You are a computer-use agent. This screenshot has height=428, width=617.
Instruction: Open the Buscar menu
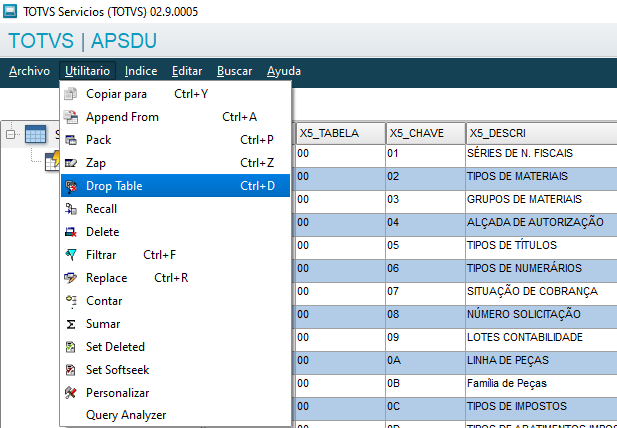(x=235, y=71)
